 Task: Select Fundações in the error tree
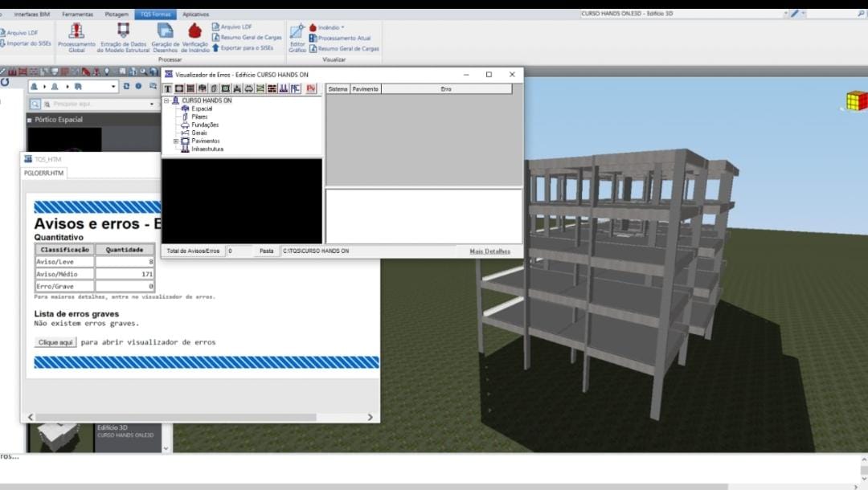(x=204, y=125)
